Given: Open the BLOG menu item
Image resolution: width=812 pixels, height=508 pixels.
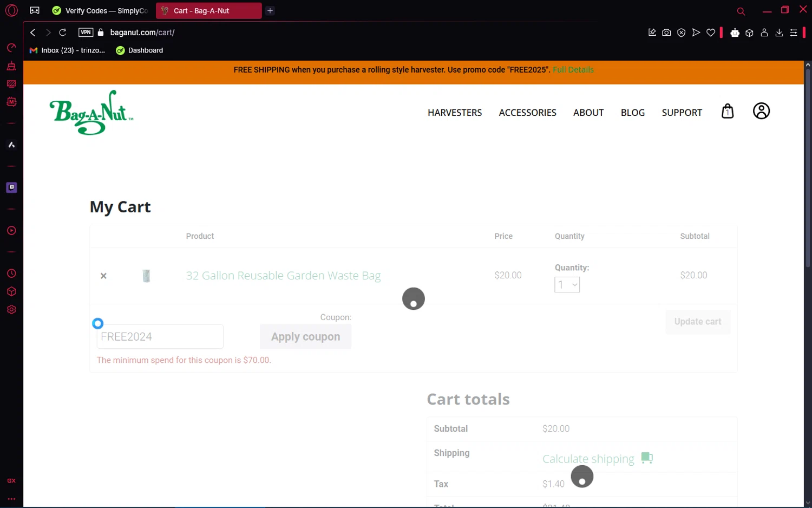Looking at the screenshot, I should point(633,113).
